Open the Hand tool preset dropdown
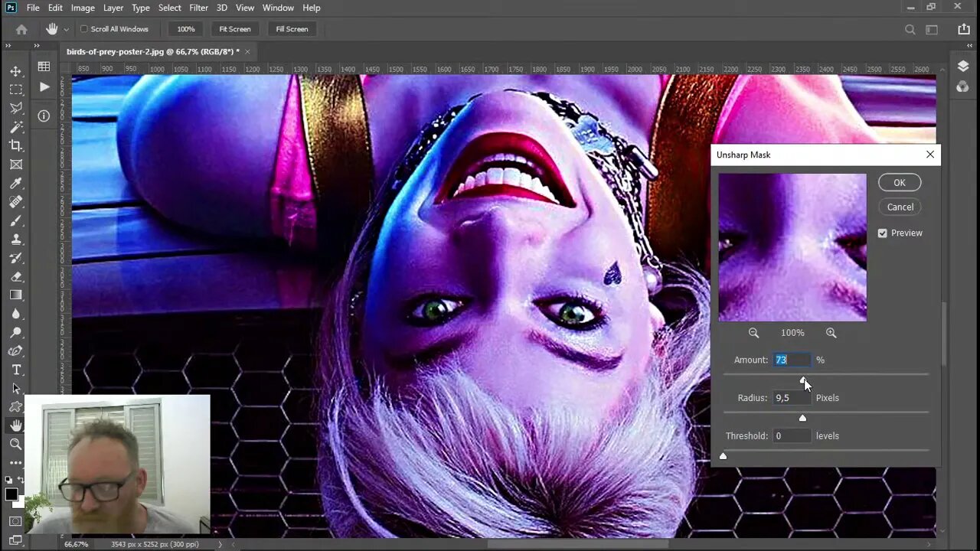Viewport: 980px width, 551px height. coord(66,29)
